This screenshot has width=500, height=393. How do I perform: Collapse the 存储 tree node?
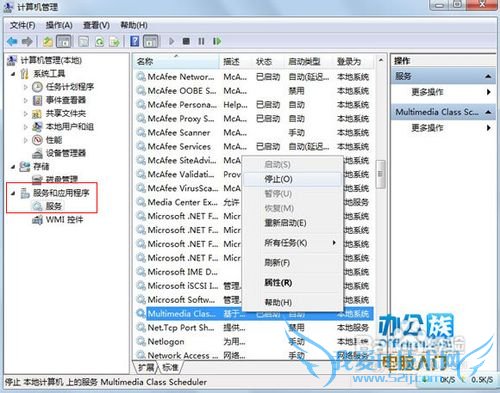click(x=13, y=166)
